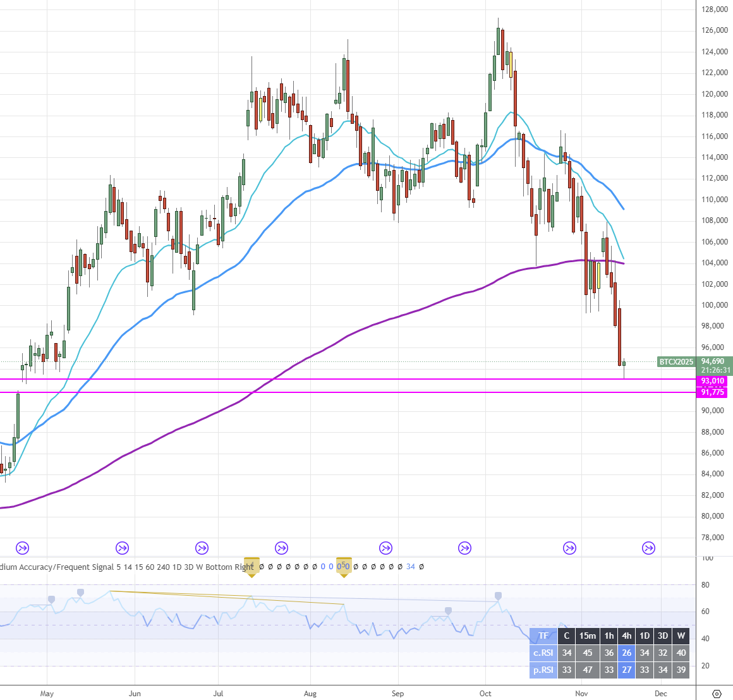Viewport: 733px width, 700px height.
Task: Click the blue 34 value in indicator legend
Action: click(x=411, y=567)
